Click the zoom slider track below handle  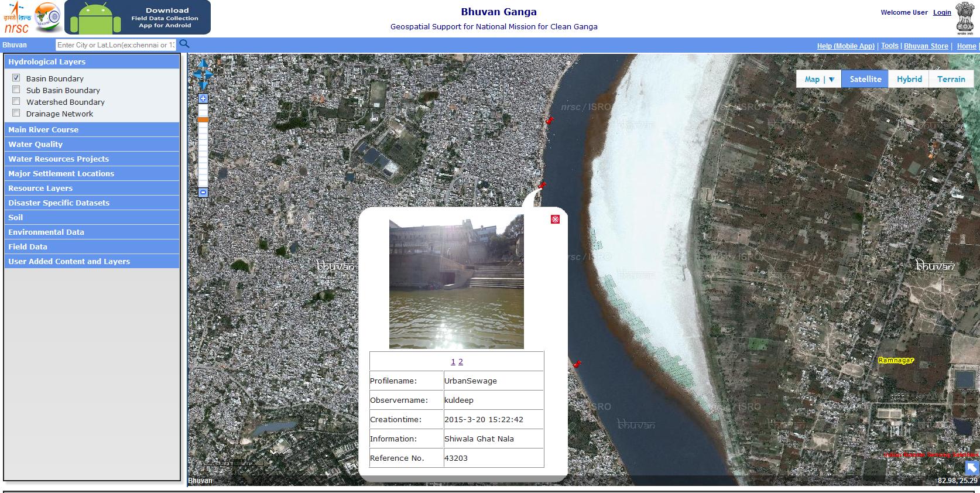(203, 155)
